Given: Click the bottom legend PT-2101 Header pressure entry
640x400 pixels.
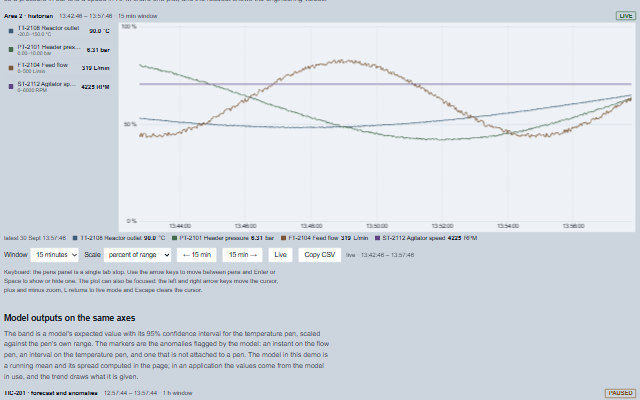Looking at the screenshot, I should coord(223,238).
